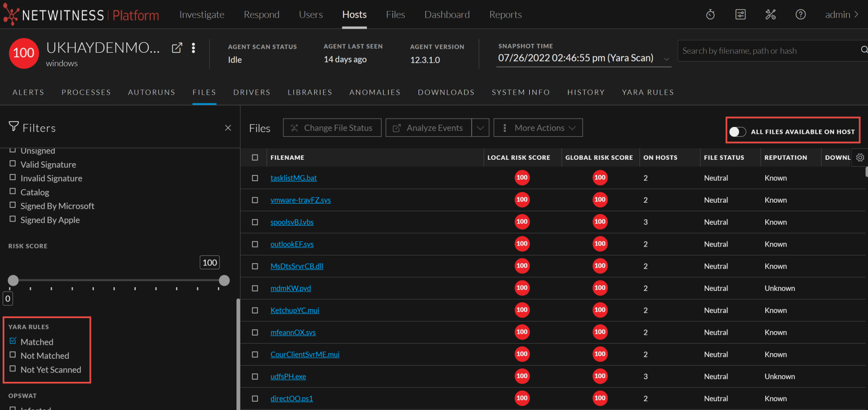Viewport: 868px width, 410px height.
Task: Uncheck the Matched YARA rules filter
Action: [13, 341]
